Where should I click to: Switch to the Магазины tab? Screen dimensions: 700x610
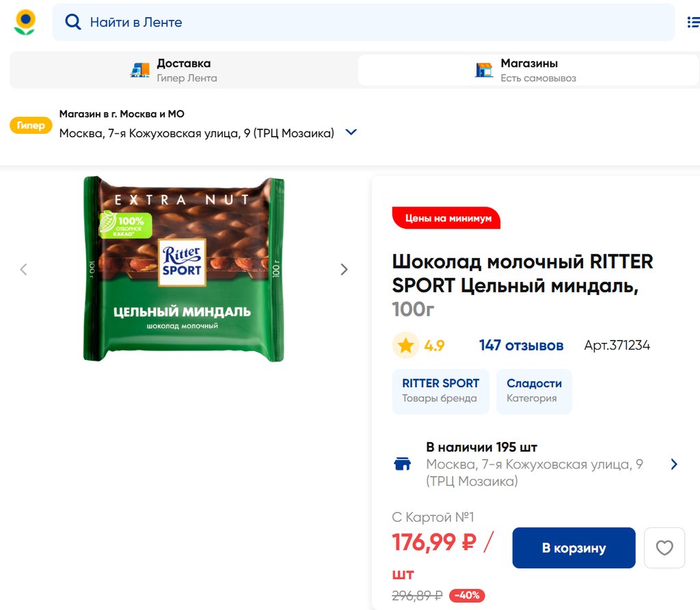coord(528,70)
